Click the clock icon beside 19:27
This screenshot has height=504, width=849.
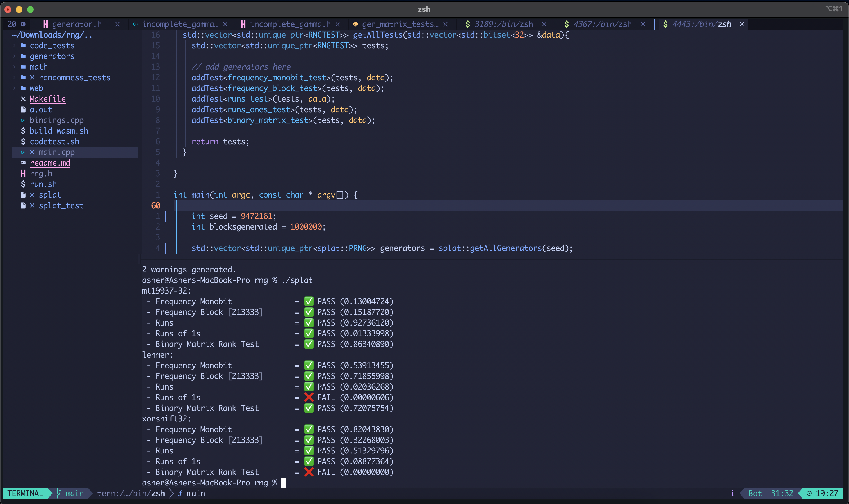(x=809, y=493)
